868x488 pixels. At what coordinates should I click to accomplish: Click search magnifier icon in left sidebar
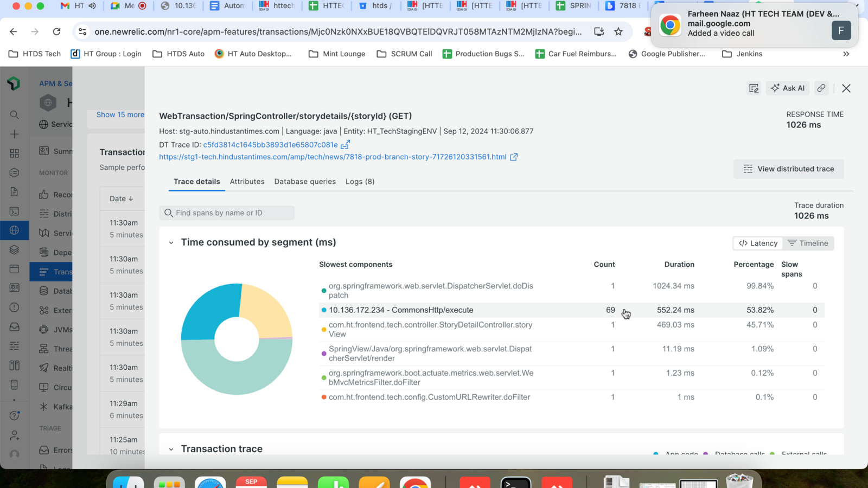click(x=15, y=115)
